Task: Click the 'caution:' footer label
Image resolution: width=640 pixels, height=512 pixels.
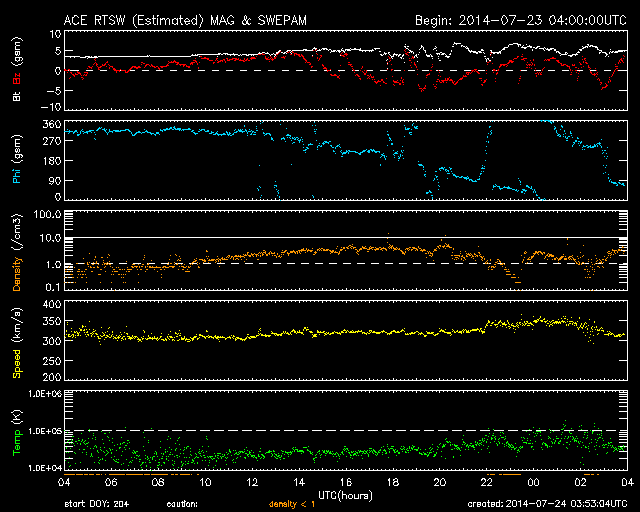Action: point(182,504)
